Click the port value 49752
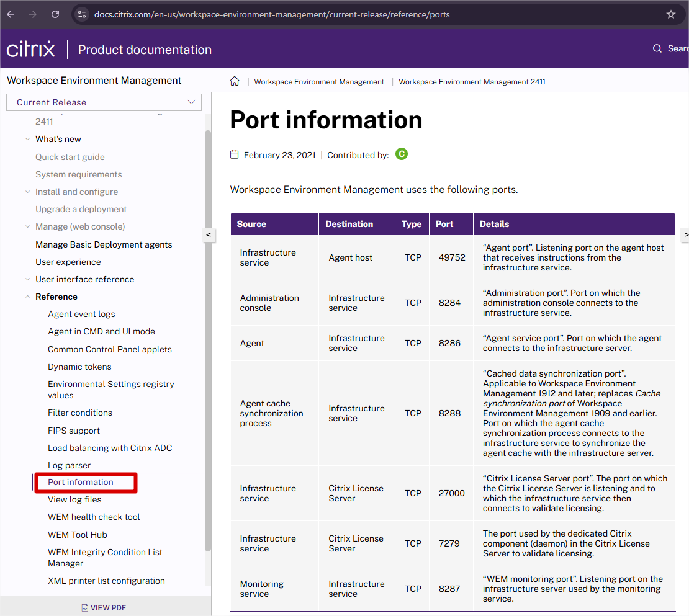The height and width of the screenshot is (616, 689). point(452,257)
